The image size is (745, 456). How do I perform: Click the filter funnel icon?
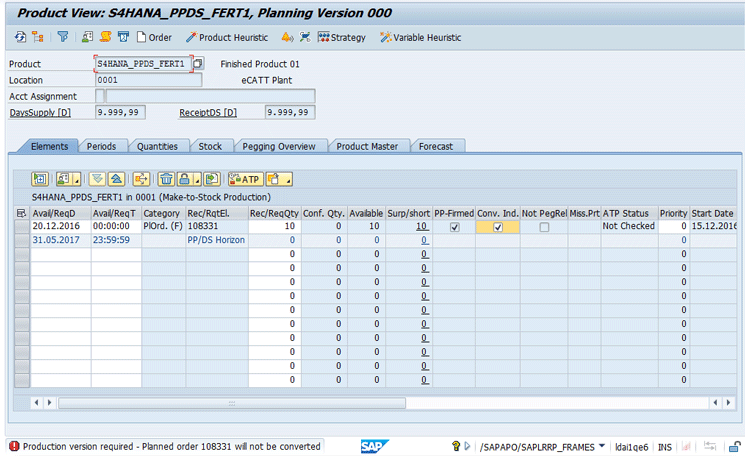tap(62, 37)
